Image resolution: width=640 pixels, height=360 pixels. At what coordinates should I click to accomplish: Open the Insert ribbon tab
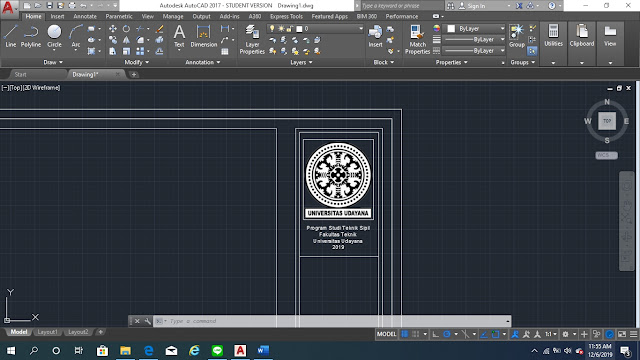tap(57, 16)
